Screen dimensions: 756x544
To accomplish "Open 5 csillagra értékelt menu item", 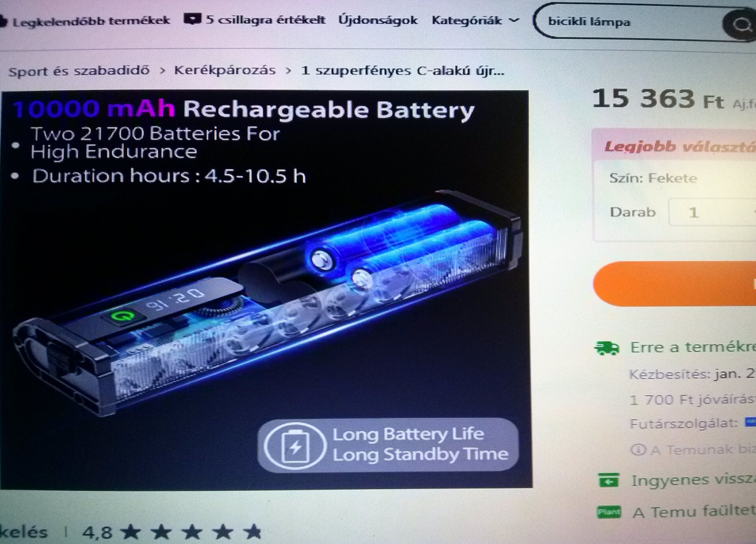I will 265,19.
